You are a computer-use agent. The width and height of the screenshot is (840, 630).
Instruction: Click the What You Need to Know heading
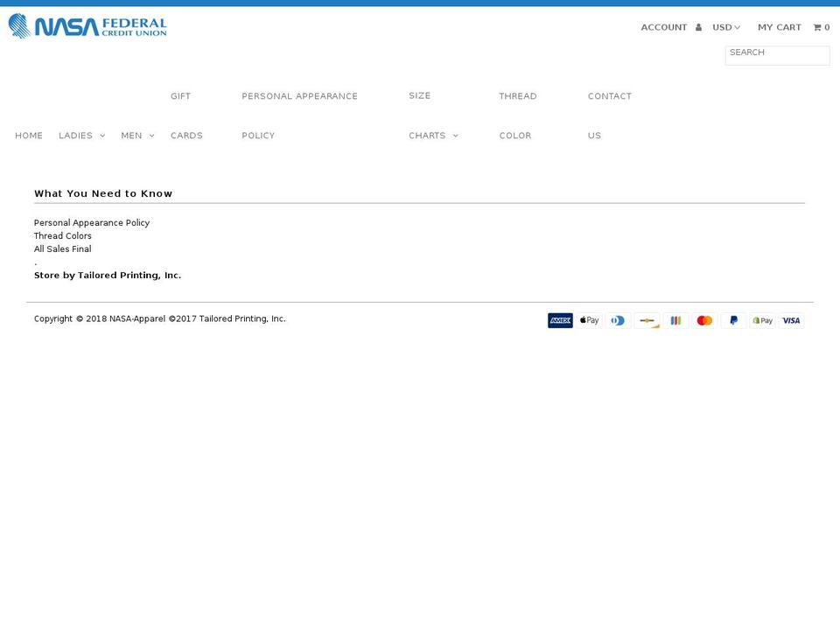(103, 193)
